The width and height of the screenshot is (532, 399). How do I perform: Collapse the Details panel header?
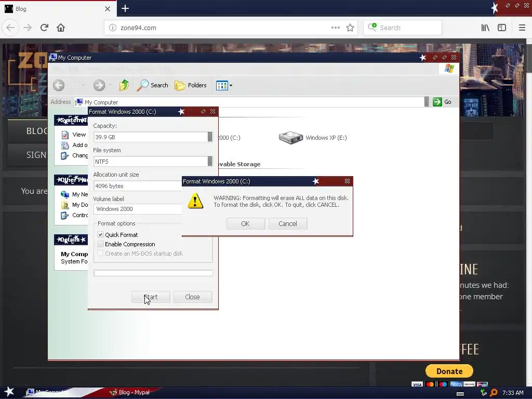[71, 240]
